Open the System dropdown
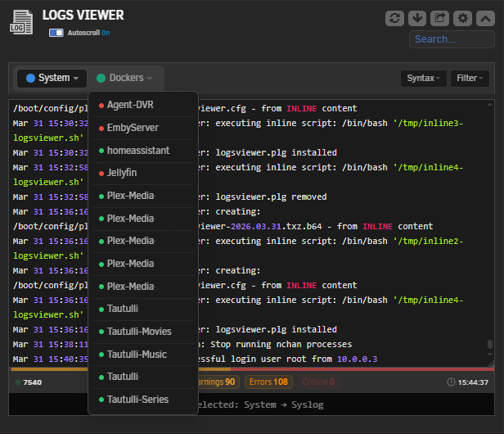 click(x=52, y=78)
